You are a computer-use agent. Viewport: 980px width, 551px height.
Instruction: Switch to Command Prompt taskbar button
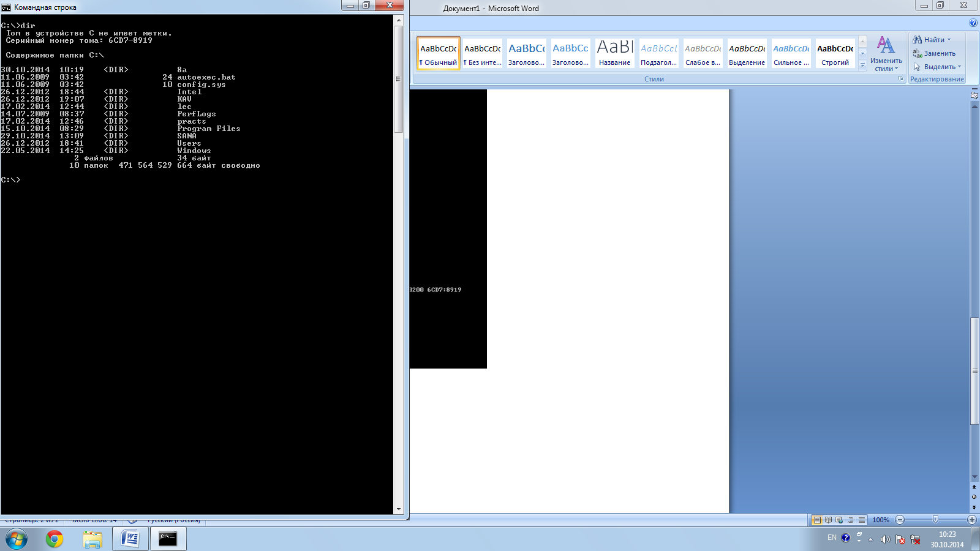click(x=168, y=539)
